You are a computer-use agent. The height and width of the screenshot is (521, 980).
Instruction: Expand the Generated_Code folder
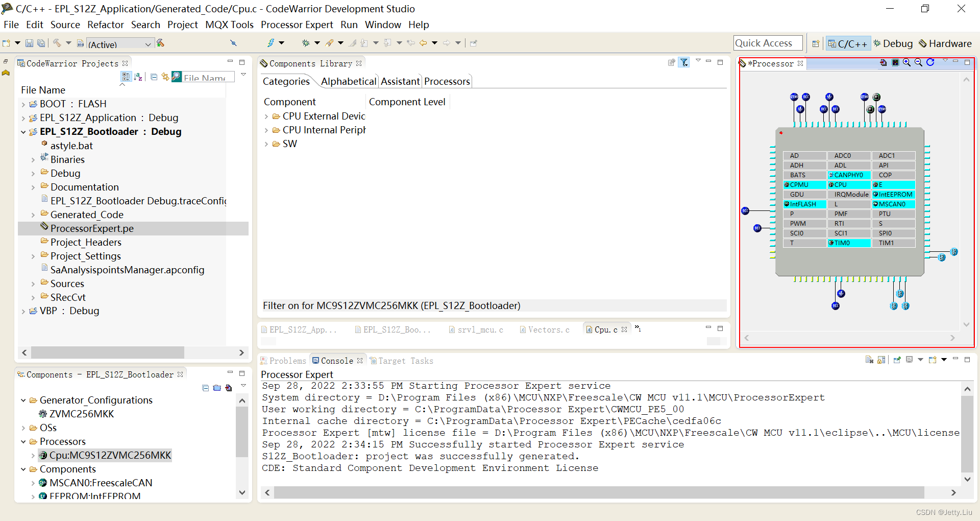click(33, 215)
